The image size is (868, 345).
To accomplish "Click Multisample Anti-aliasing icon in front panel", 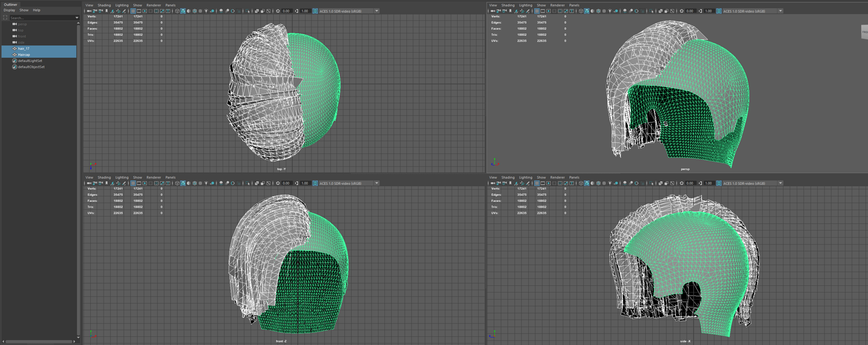I will [x=233, y=183].
